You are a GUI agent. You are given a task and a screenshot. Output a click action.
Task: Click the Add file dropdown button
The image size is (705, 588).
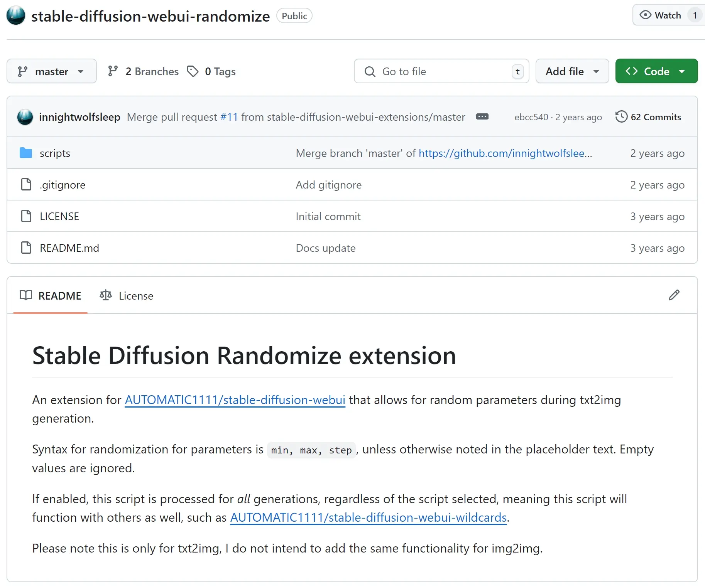(572, 71)
